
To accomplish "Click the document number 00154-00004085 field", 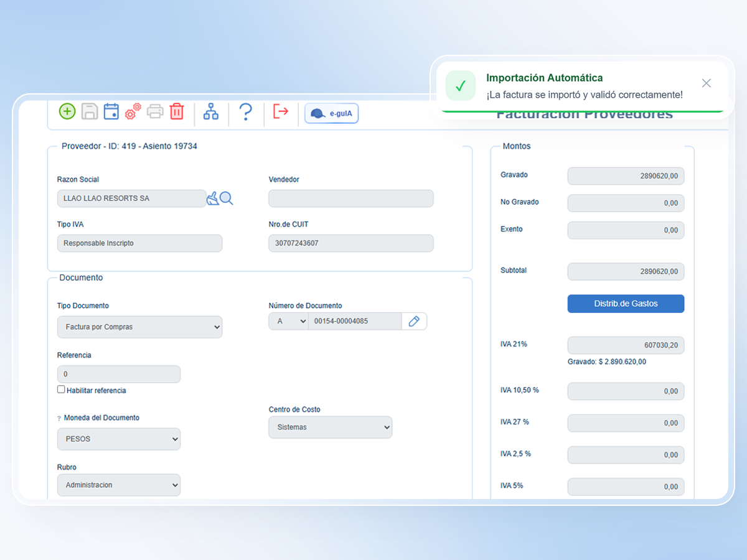I will [355, 321].
